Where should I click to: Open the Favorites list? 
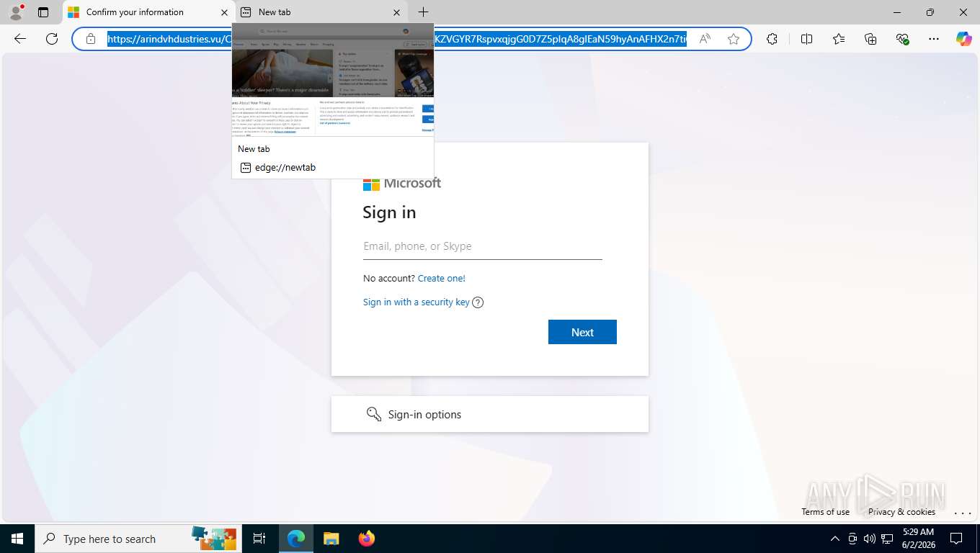(x=839, y=39)
